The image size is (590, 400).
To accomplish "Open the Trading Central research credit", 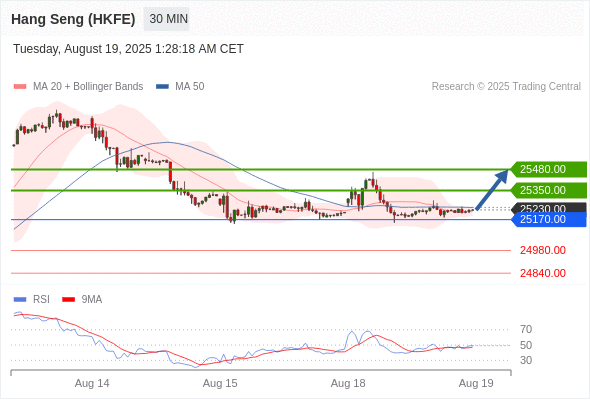I will click(x=506, y=87).
